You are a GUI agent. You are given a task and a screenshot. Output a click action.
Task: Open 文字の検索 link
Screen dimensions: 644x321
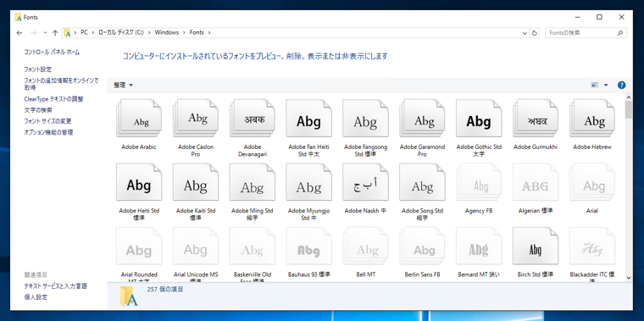coord(38,110)
